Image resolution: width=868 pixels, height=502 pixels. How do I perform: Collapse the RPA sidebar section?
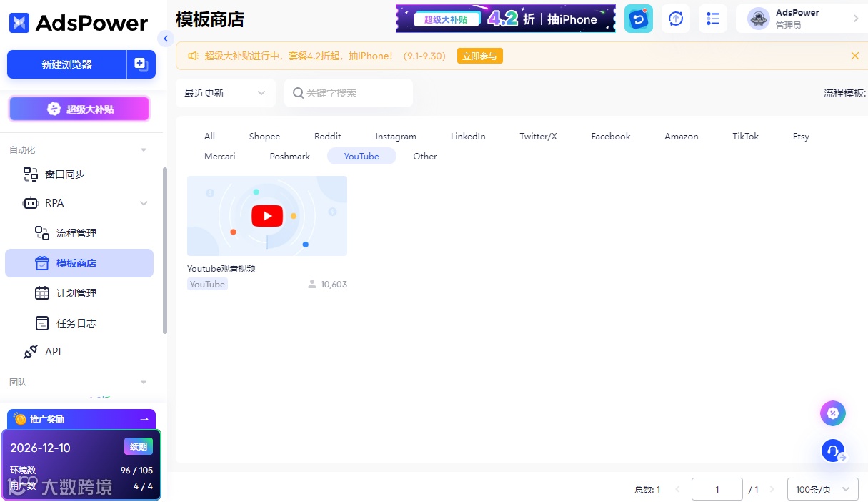[x=144, y=203]
